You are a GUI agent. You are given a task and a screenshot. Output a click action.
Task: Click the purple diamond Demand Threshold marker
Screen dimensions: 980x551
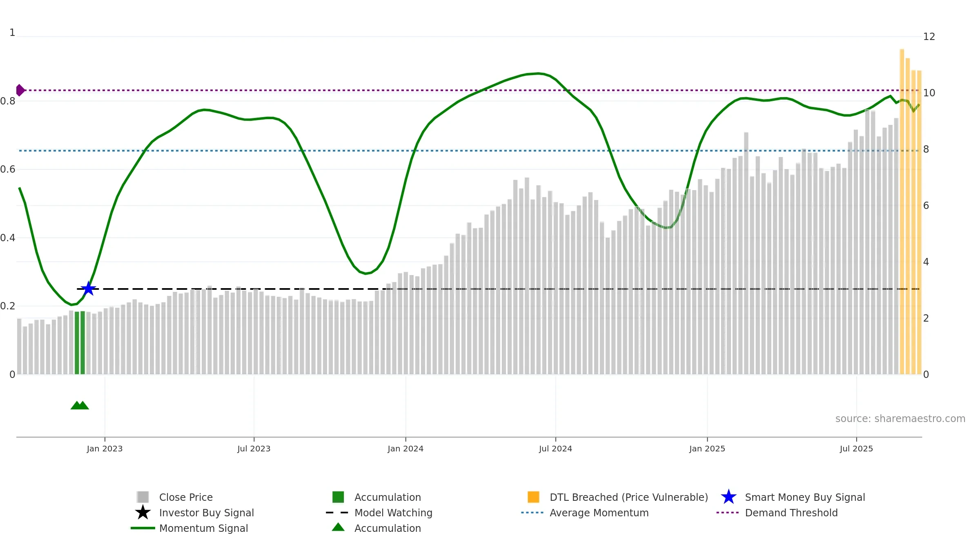click(20, 90)
